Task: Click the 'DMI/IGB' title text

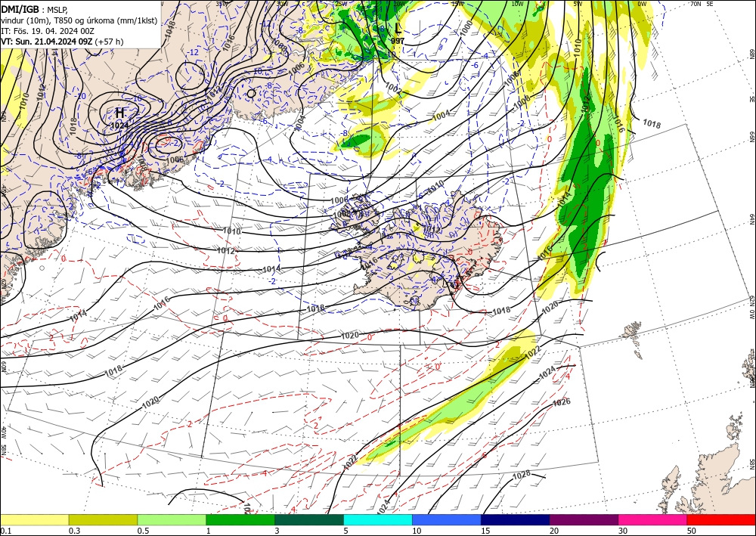Action: (20, 8)
